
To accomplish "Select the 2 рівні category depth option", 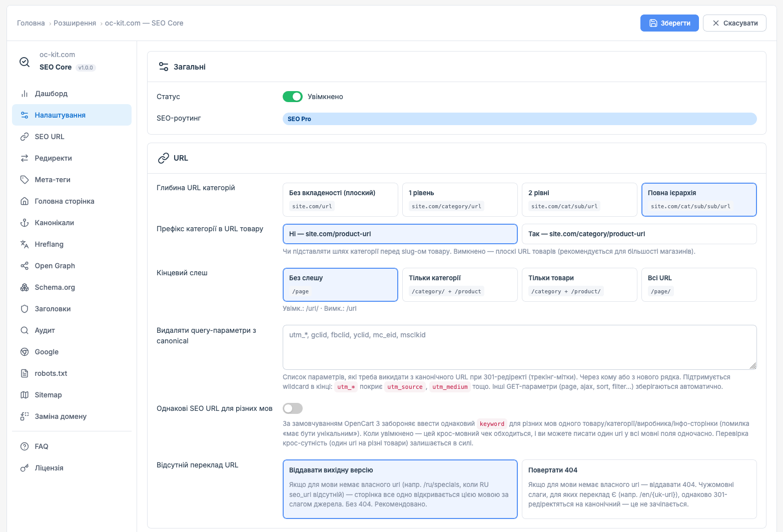I will (x=579, y=200).
